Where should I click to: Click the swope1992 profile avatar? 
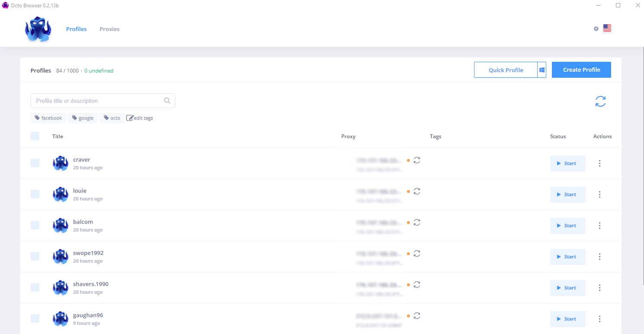coord(61,257)
